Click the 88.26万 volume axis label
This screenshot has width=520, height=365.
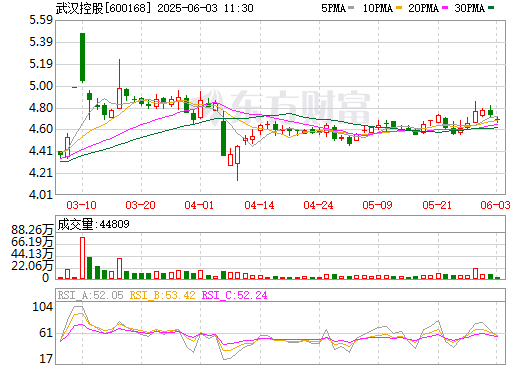[32, 230]
